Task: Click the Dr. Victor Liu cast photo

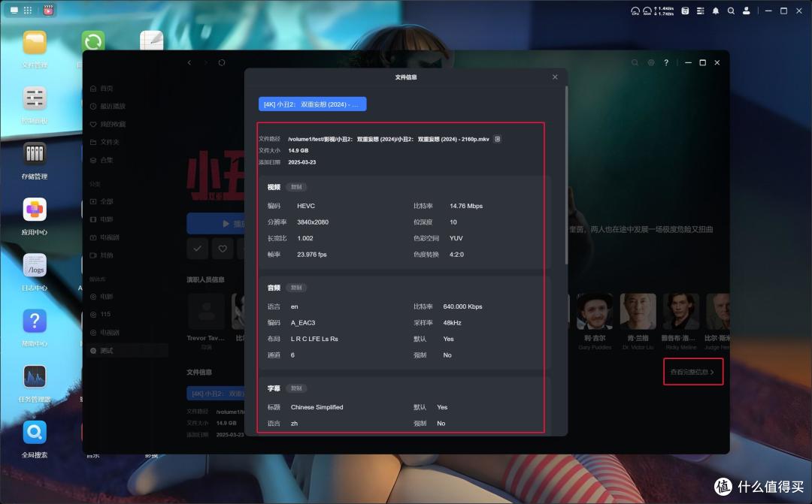Action: (638, 312)
